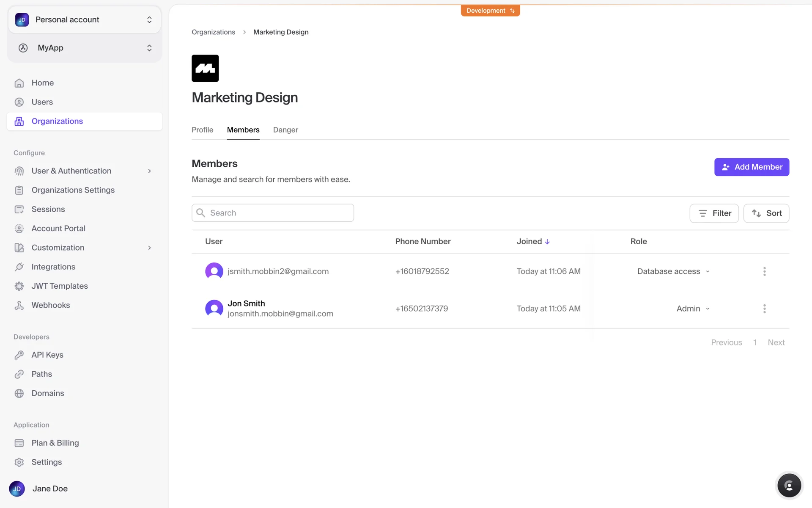Open Jon Smith row three-dot menu

tap(764, 309)
